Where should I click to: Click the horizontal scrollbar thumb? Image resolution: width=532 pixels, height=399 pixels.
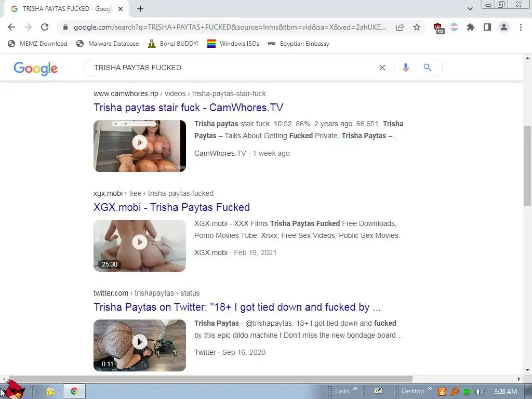tap(210, 379)
